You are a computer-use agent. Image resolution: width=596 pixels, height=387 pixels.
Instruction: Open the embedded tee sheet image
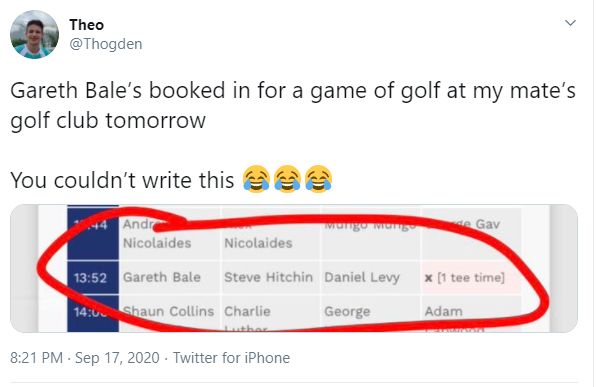(x=294, y=268)
